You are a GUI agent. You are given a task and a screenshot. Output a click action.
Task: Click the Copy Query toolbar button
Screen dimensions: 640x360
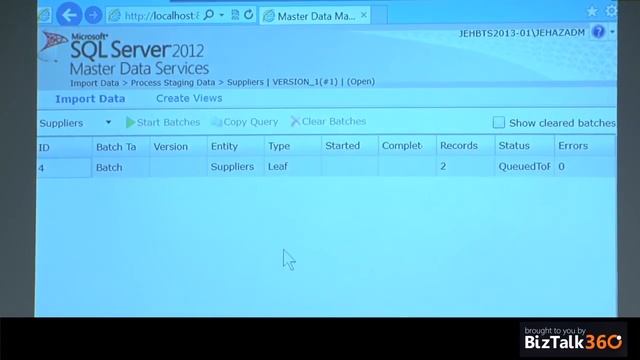click(245, 122)
